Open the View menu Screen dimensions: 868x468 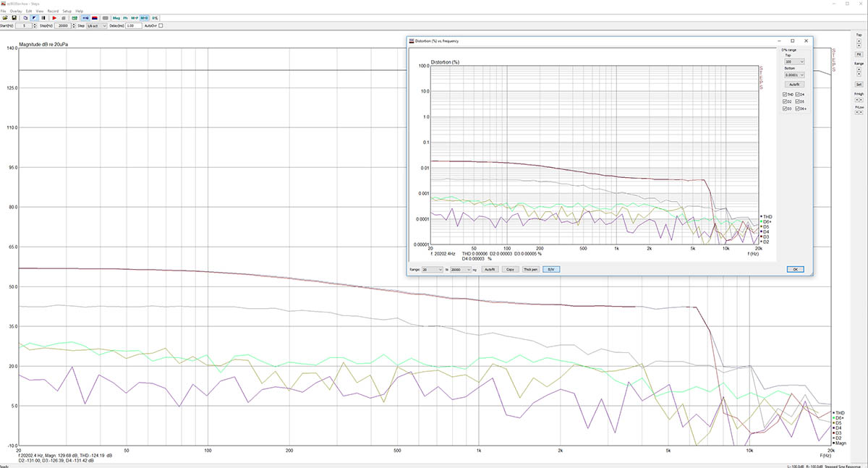[x=40, y=11]
